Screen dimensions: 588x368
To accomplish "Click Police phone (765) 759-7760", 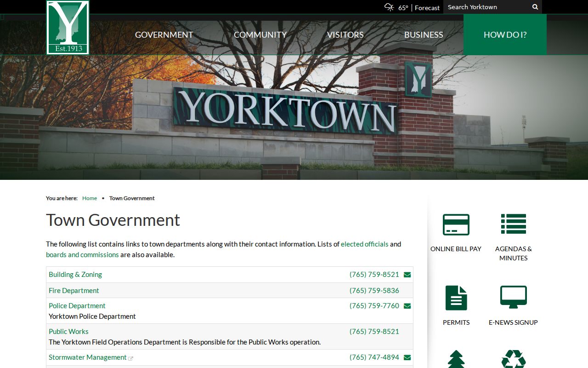I will (x=374, y=306).
